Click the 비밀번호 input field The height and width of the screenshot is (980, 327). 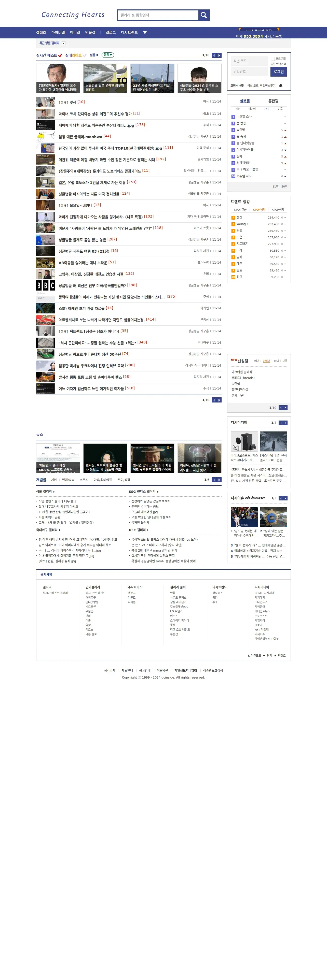pyautogui.click(x=249, y=71)
